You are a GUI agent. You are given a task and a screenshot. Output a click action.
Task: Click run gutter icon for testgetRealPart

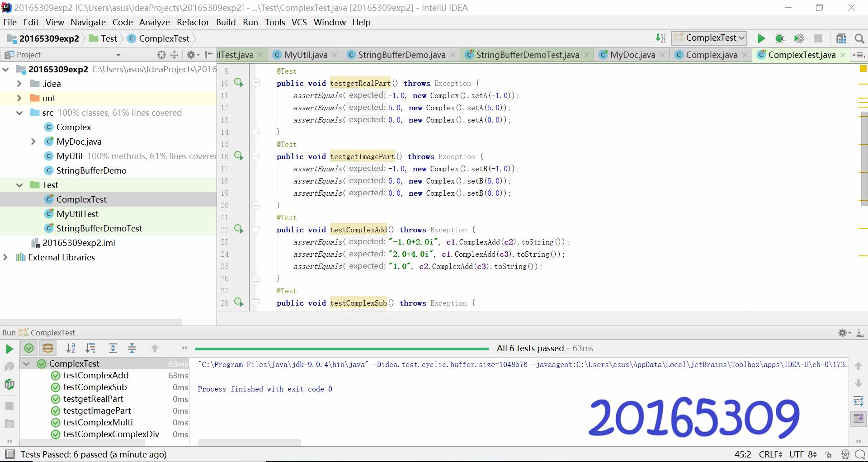click(239, 83)
